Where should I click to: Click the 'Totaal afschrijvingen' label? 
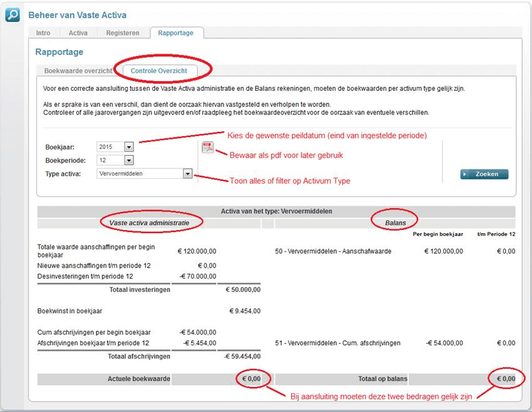click(139, 356)
